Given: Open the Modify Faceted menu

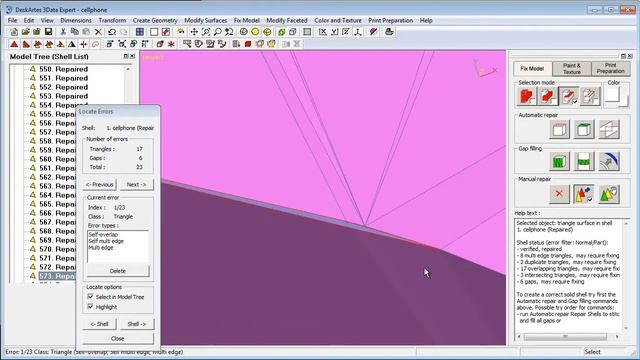Looking at the screenshot, I should tap(287, 20).
